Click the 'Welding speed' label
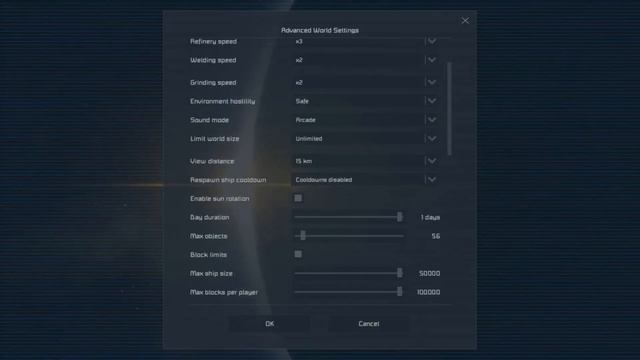Image resolution: width=640 pixels, height=360 pixels. click(213, 60)
